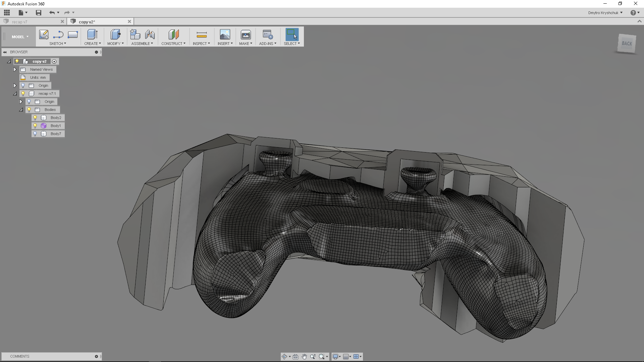Screen dimensions: 644x362
Task: Close the recap v7 tab
Action: (x=62, y=21)
